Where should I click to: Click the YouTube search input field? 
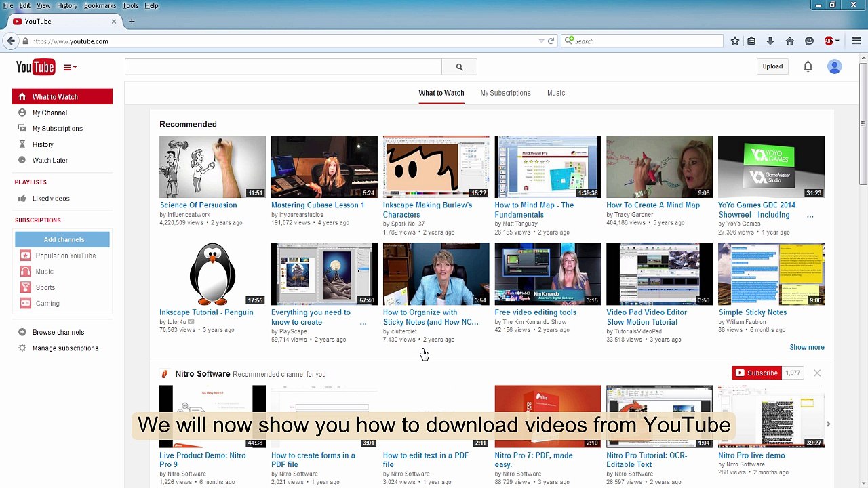pos(283,66)
